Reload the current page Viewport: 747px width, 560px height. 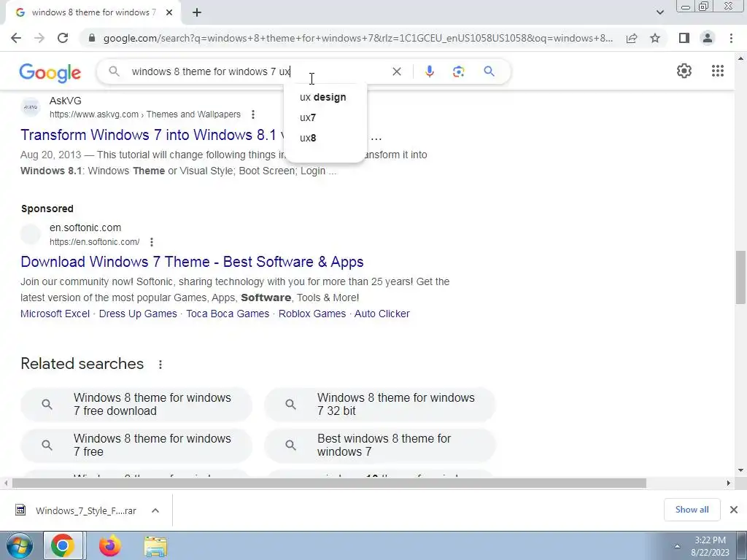point(63,38)
